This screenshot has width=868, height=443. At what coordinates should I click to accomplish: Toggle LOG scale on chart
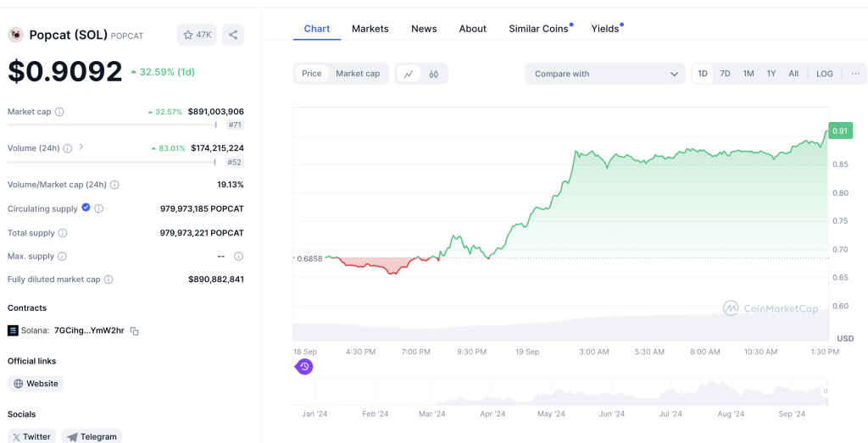click(824, 74)
